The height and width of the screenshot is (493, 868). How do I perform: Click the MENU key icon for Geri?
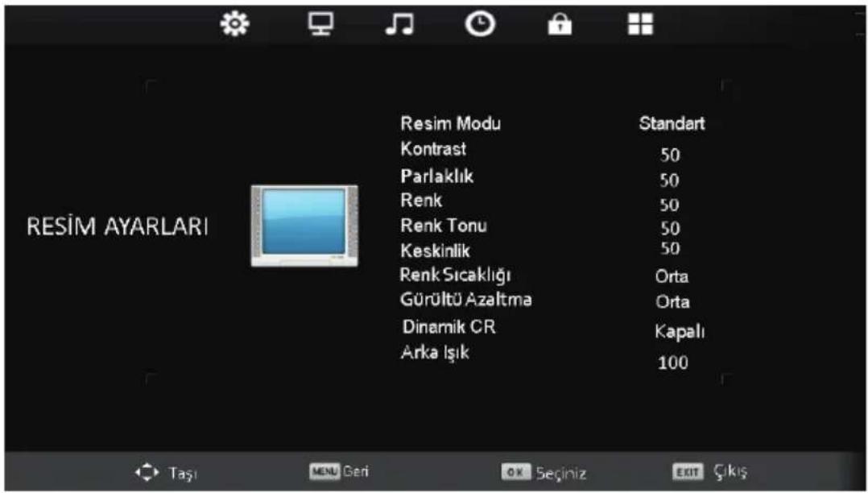point(324,472)
